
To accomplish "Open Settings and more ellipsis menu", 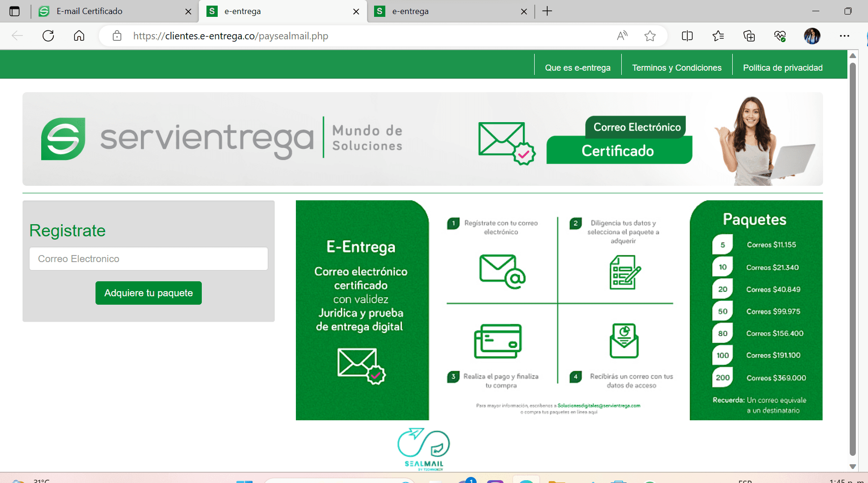I will click(x=844, y=36).
